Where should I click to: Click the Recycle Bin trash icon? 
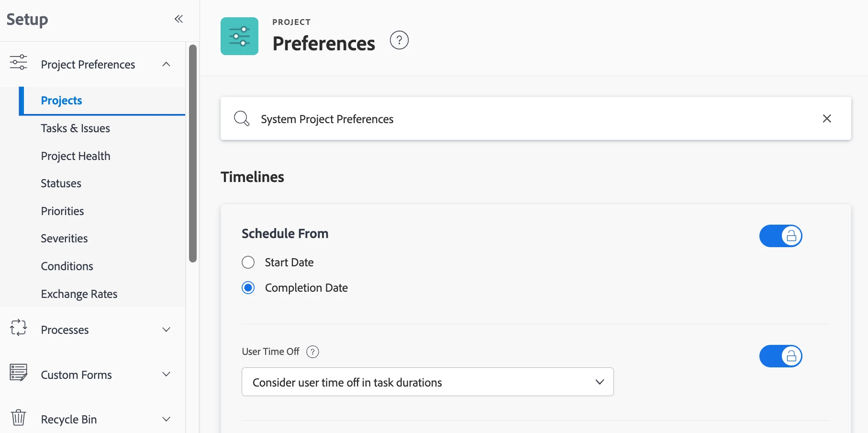(19, 417)
